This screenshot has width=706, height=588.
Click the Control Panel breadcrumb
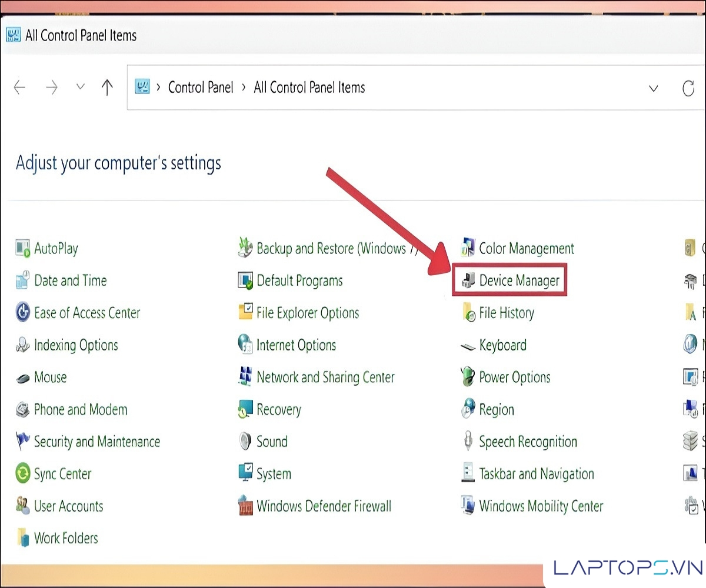tap(201, 88)
